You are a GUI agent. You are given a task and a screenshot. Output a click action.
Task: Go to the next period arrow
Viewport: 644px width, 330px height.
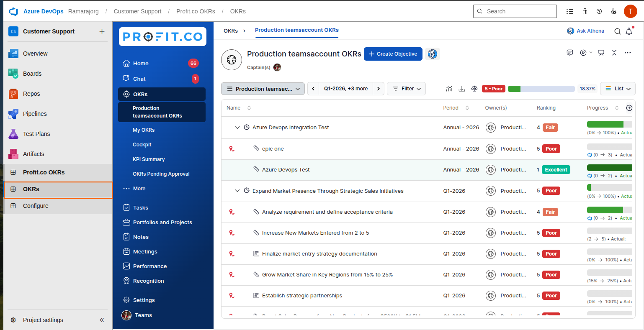point(379,89)
